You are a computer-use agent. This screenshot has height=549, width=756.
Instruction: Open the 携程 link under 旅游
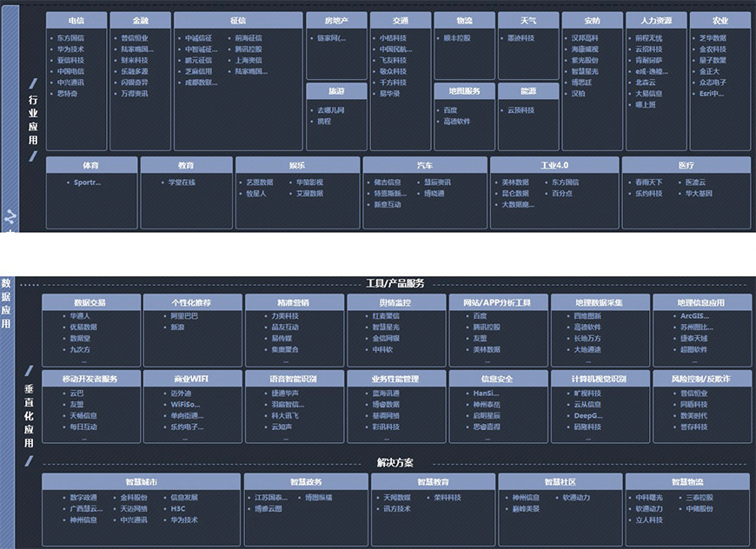(323, 122)
